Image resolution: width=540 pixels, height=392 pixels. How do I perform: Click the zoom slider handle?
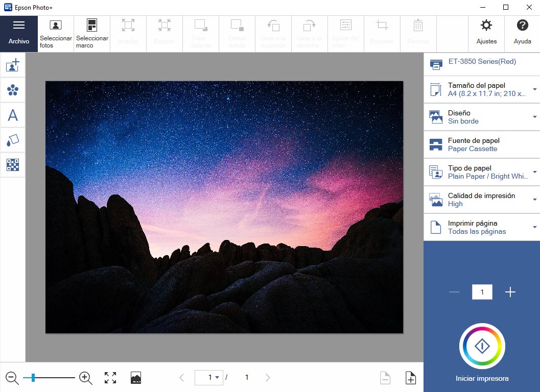(33, 378)
